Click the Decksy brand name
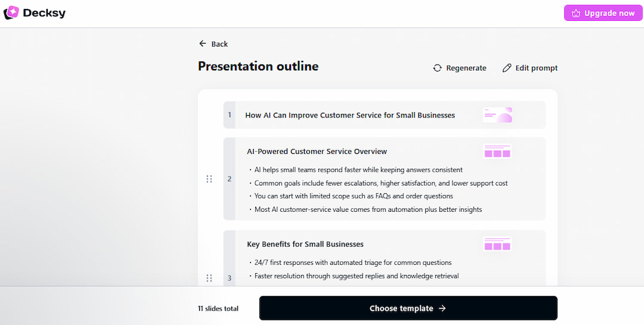Image resolution: width=644 pixels, height=325 pixels. pos(44,13)
